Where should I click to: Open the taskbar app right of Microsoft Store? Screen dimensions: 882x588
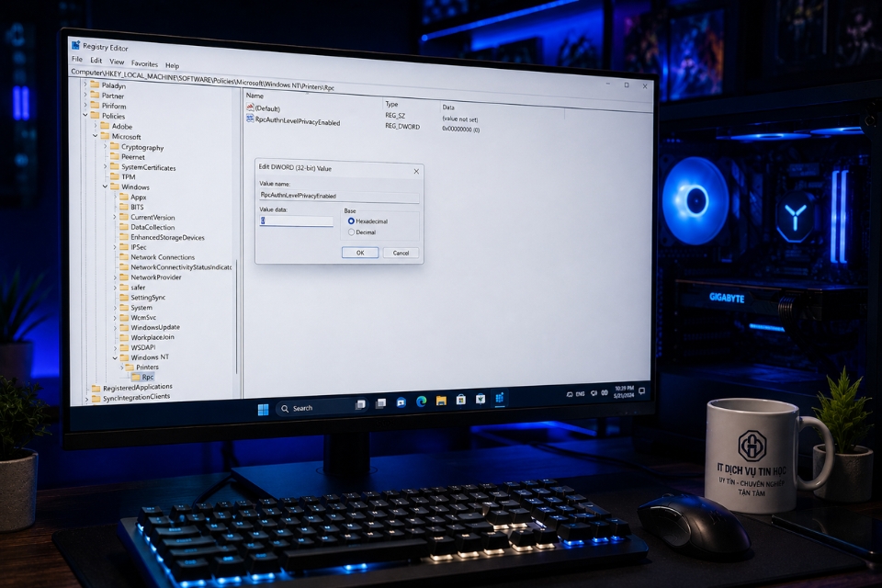tap(480, 399)
